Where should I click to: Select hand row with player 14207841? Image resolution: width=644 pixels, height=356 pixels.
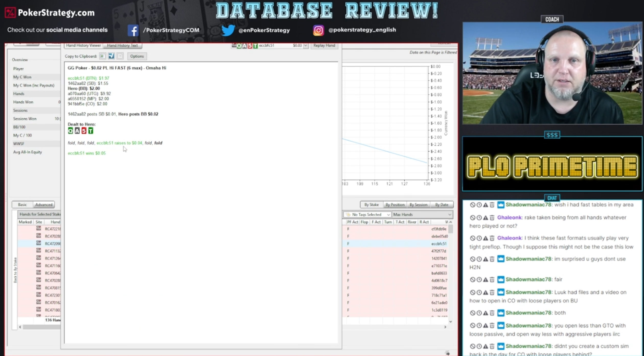pos(395,258)
